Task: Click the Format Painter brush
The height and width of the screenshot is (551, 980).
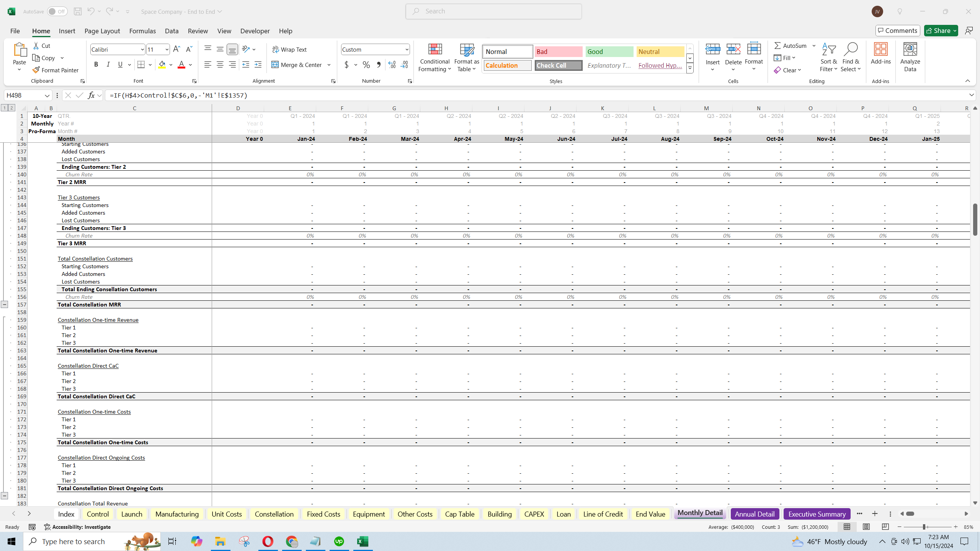Action: (56, 70)
